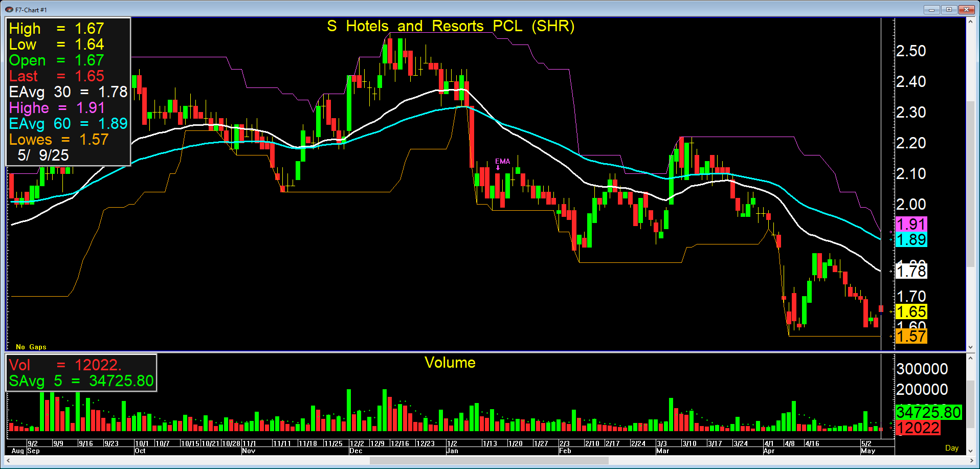Click the 'Apr' month label on time axis
Viewport: 980px width, 469px height.
click(769, 451)
